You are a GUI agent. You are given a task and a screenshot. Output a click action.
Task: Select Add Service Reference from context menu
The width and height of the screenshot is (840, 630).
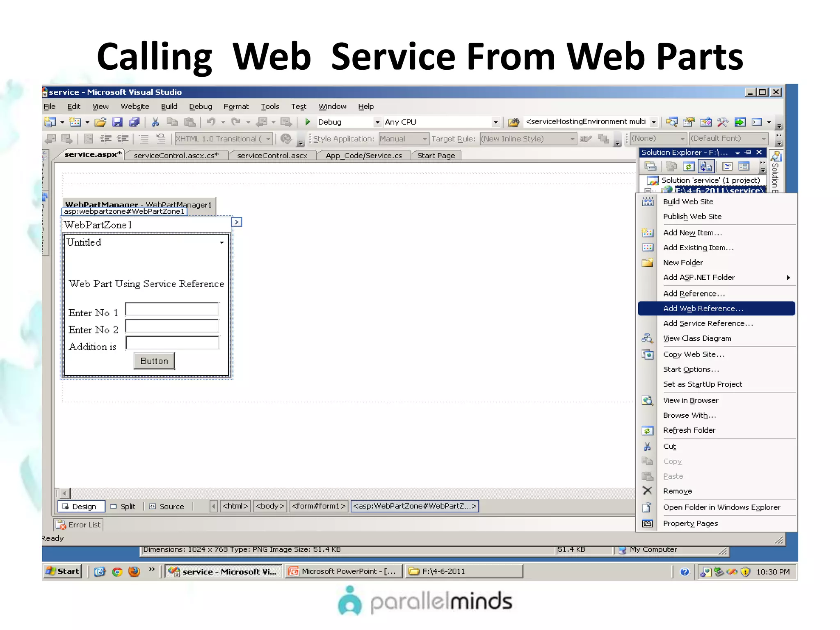pyautogui.click(x=717, y=323)
